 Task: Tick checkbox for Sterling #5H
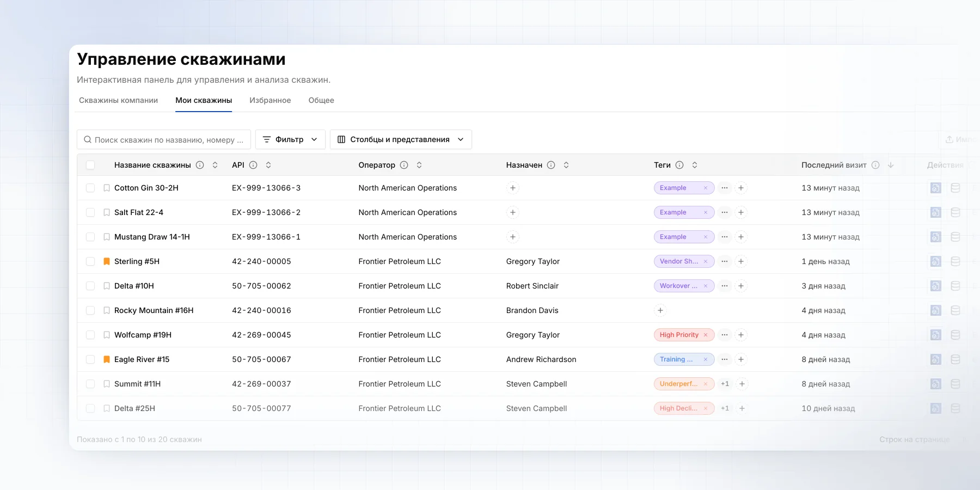tap(90, 261)
